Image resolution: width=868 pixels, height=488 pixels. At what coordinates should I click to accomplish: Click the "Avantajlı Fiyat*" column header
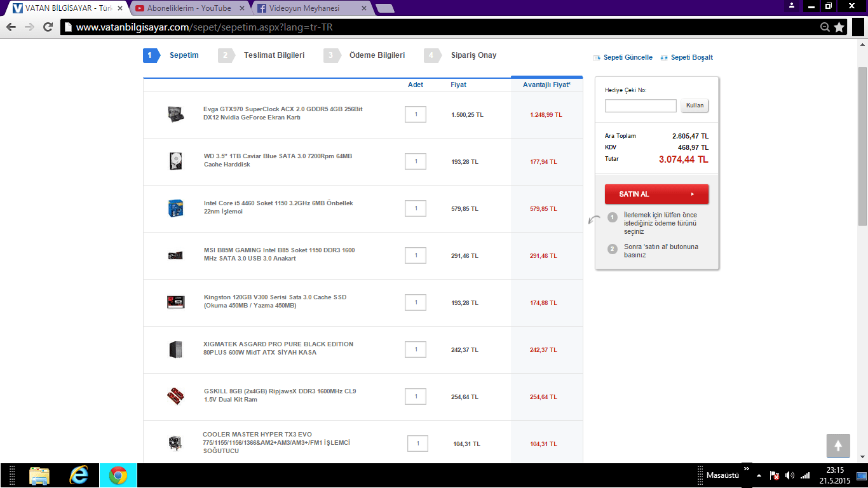click(x=546, y=85)
